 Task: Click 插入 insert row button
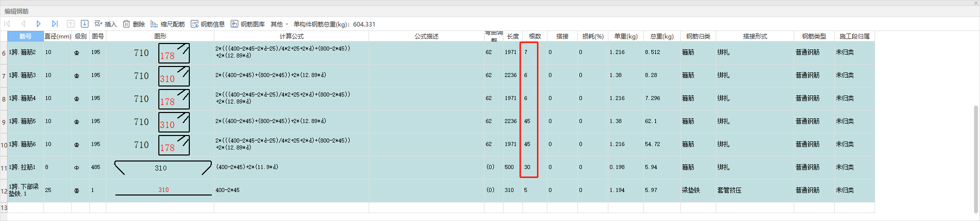coord(105,24)
